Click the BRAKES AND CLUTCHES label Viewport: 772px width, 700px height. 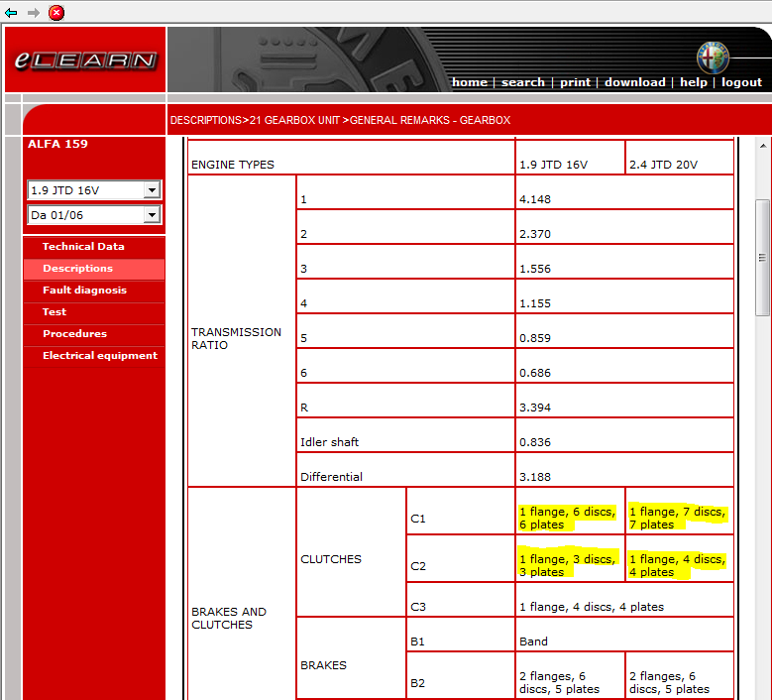(x=229, y=618)
